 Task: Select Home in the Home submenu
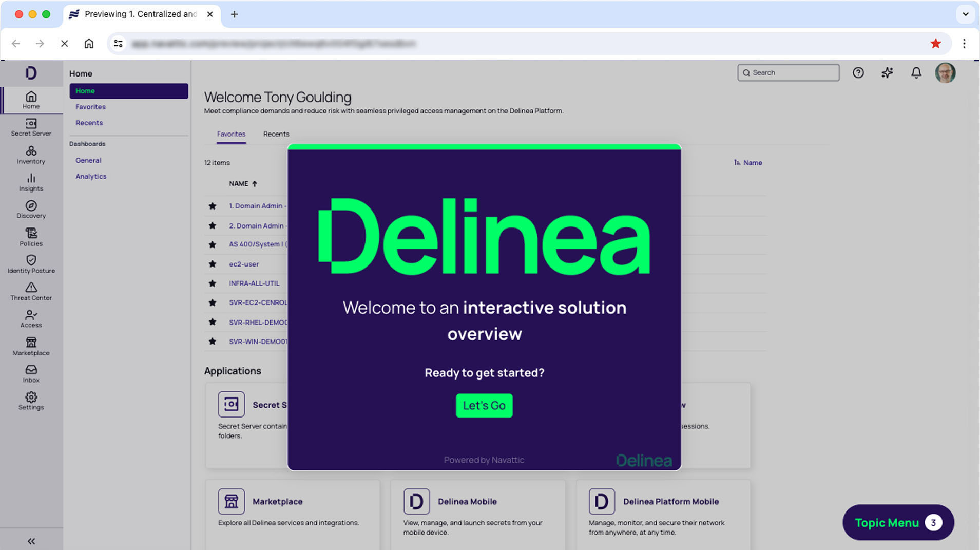coord(129,91)
